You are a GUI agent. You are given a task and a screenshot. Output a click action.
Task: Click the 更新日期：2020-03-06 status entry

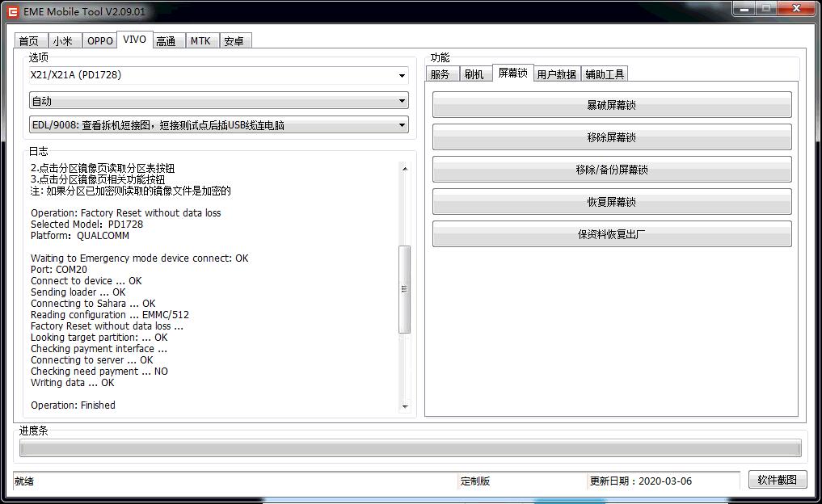coord(641,481)
